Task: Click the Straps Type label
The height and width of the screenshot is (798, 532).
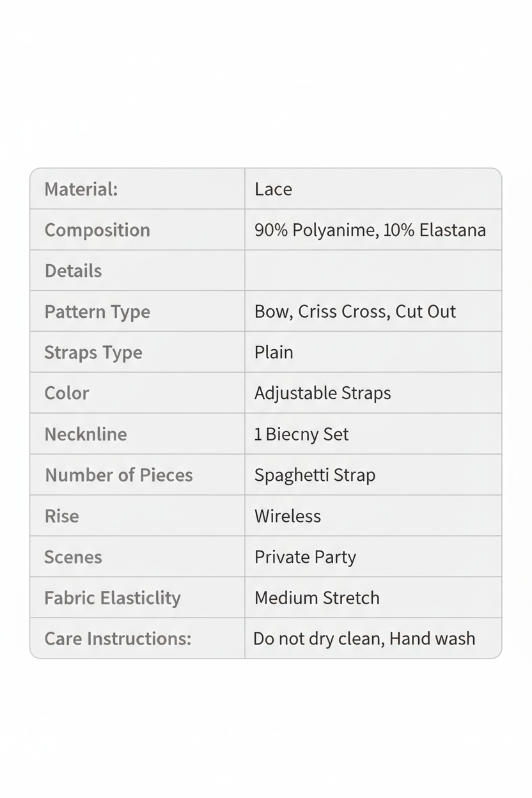Action: click(93, 353)
